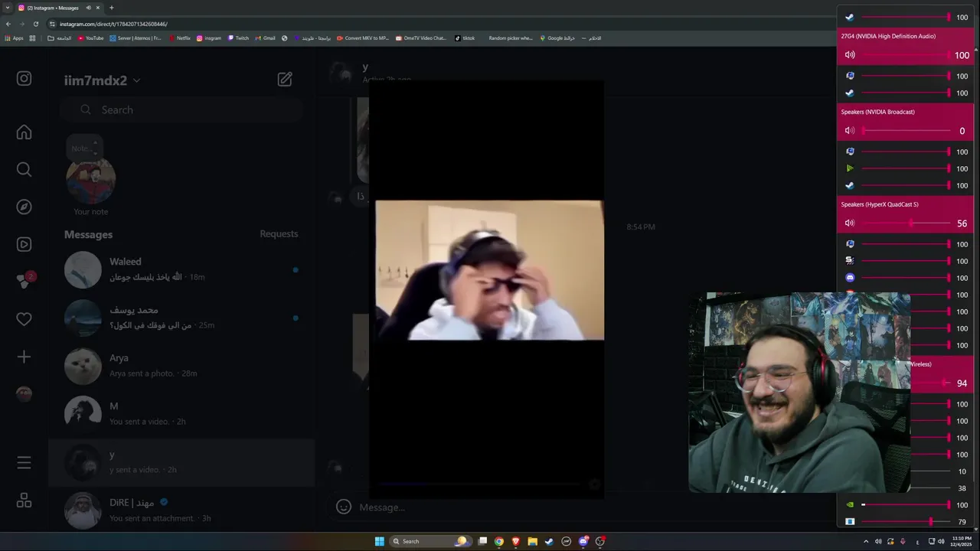Viewport: 980px width, 551px height.
Task: Open Instagram Home from the sidebar
Action: click(x=24, y=132)
